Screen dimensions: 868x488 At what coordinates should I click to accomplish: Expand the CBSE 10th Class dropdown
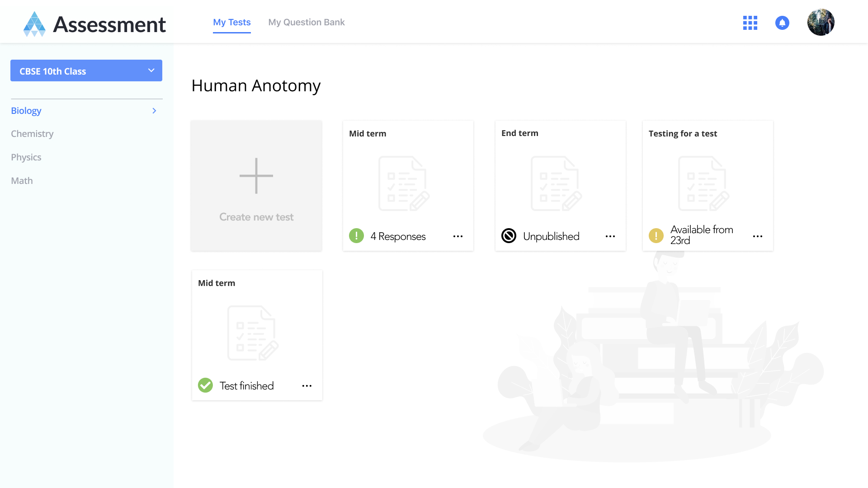tap(86, 71)
